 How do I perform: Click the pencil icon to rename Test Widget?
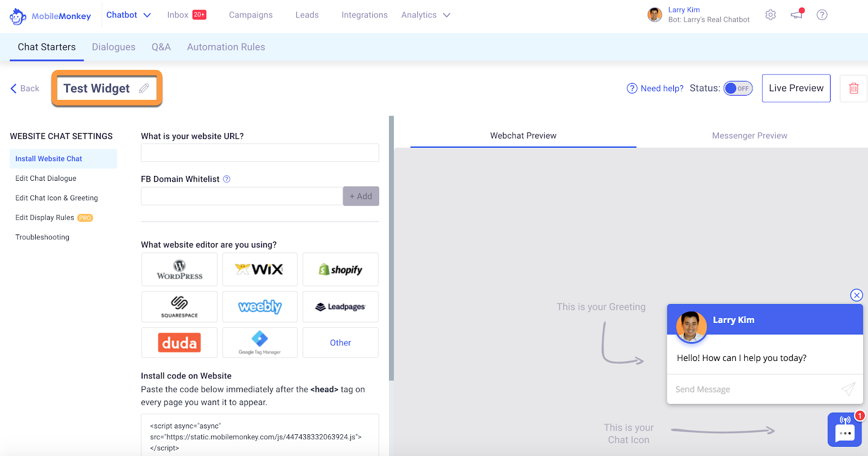144,88
